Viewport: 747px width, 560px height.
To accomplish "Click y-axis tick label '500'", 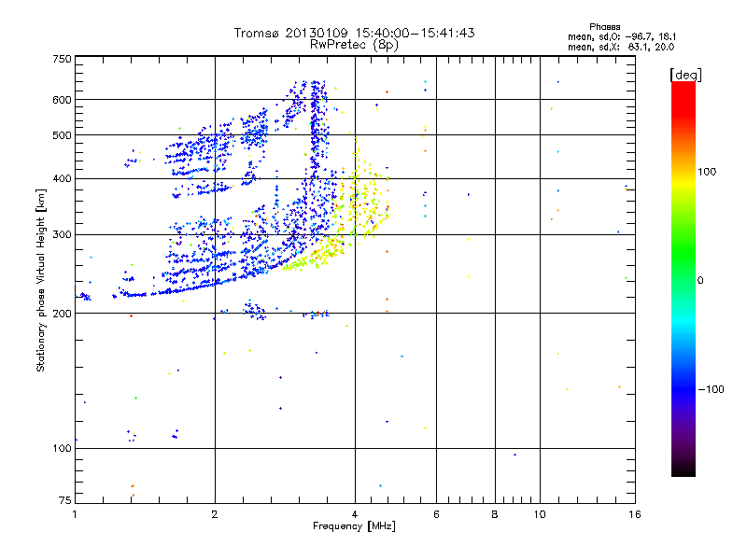I will [62, 135].
